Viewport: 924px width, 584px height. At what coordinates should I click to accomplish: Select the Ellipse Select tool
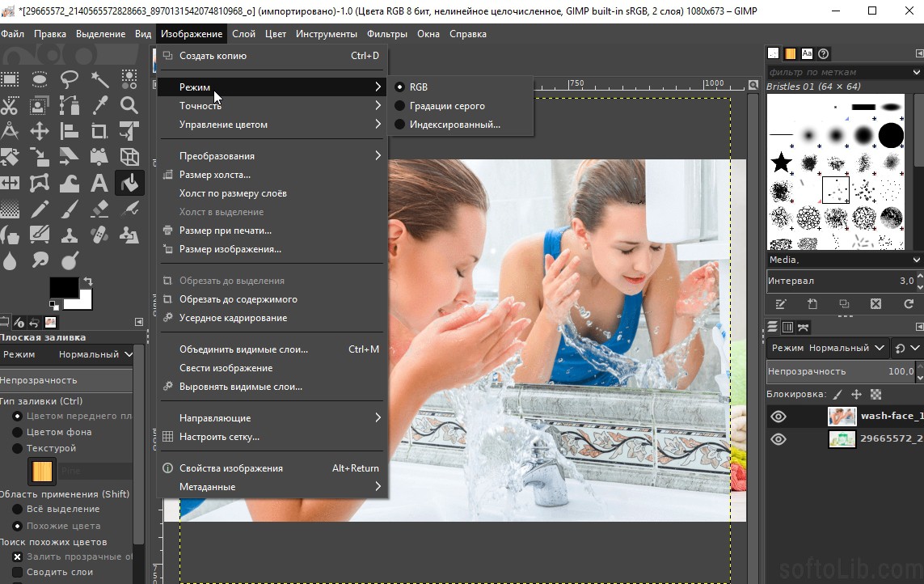tap(40, 79)
